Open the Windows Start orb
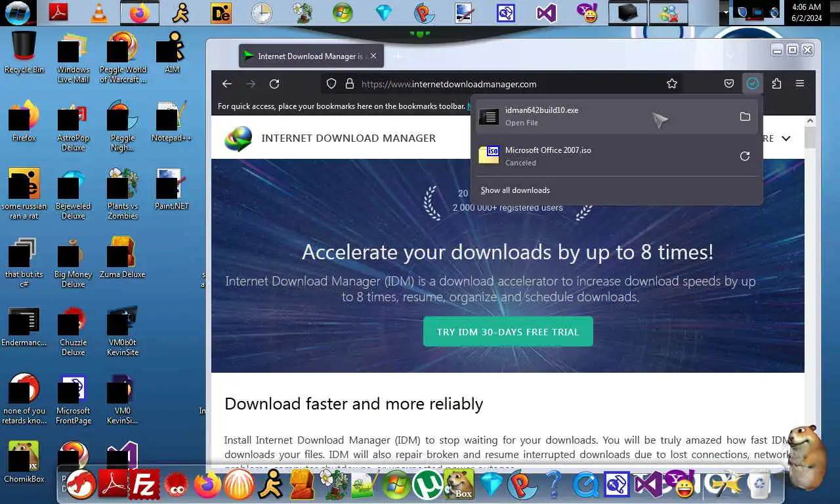 18,12
